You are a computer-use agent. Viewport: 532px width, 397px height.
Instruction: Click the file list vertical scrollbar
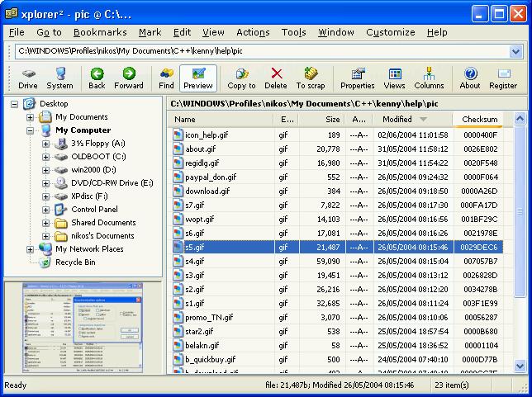point(520,248)
